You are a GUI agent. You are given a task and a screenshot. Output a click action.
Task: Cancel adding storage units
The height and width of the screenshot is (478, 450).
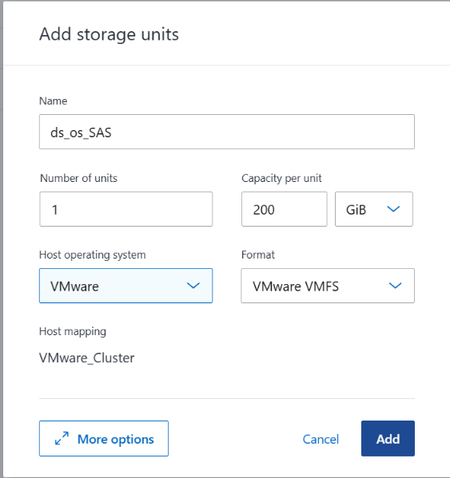(x=321, y=439)
